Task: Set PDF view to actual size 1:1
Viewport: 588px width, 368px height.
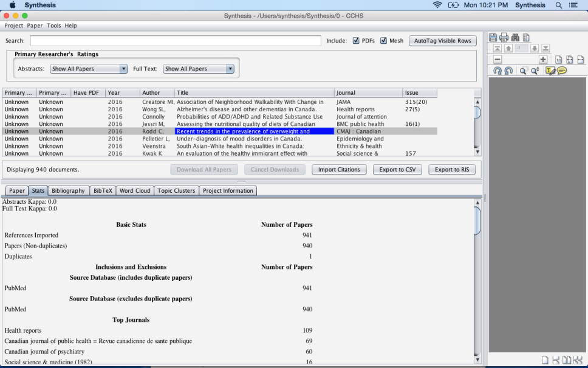Action: coord(558,60)
